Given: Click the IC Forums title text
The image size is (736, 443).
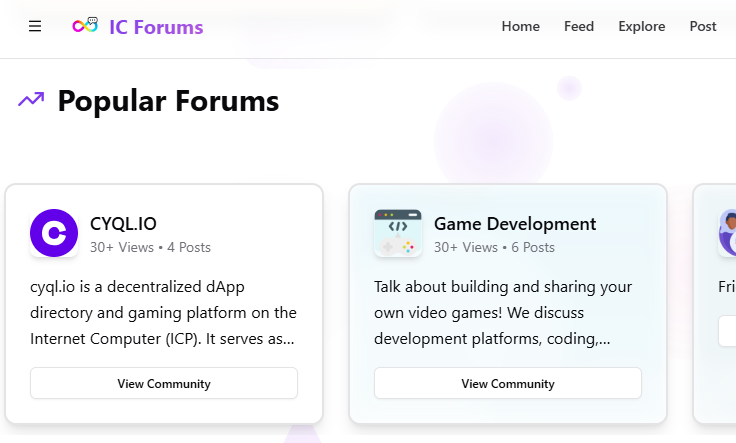Looking at the screenshot, I should (156, 27).
